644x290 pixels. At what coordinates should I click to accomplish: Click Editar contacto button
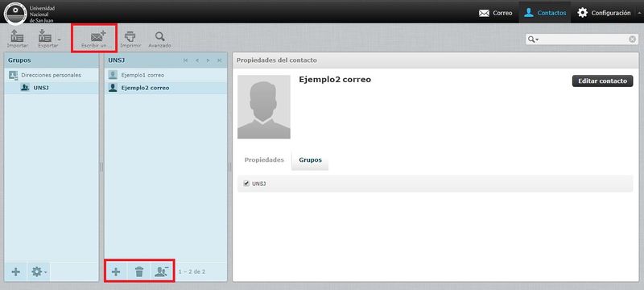(602, 81)
